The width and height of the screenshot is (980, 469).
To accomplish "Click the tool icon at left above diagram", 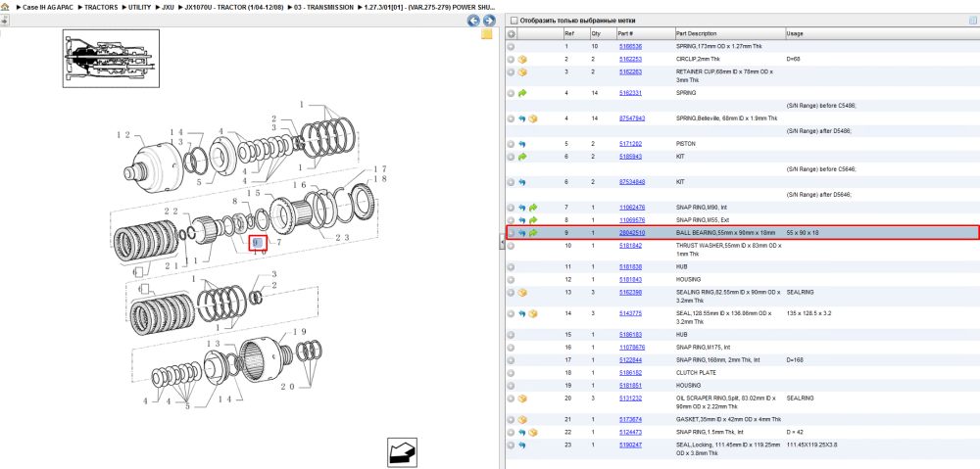I will pyautogui.click(x=4, y=20).
